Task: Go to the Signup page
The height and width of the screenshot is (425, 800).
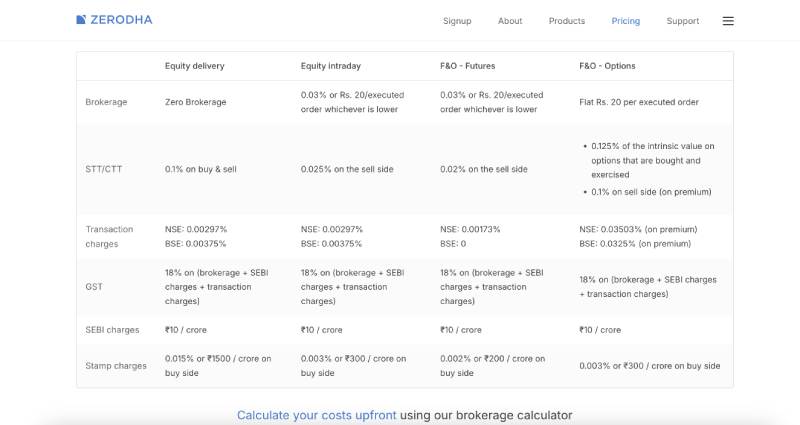Action: (x=457, y=21)
